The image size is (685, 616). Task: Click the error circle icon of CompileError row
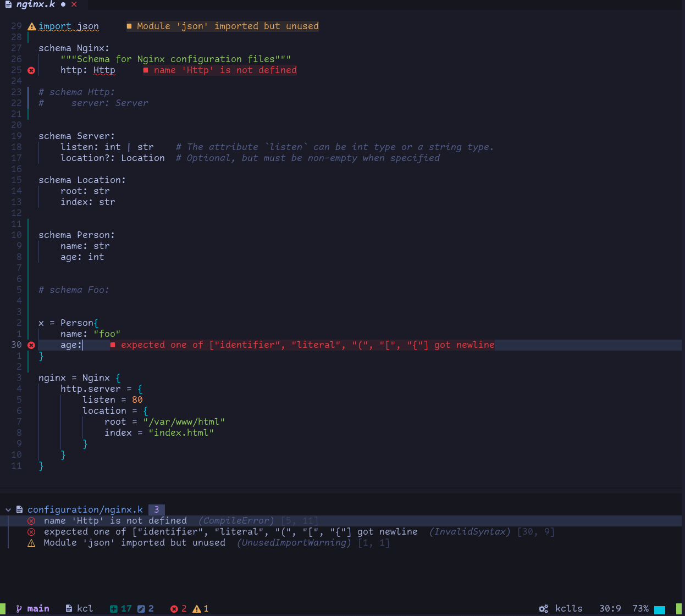[x=31, y=521]
